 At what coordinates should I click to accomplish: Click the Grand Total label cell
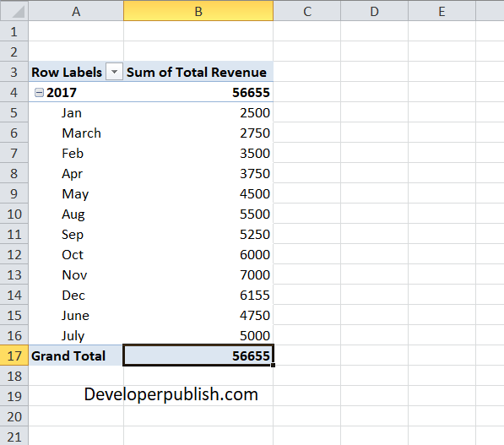coord(76,355)
